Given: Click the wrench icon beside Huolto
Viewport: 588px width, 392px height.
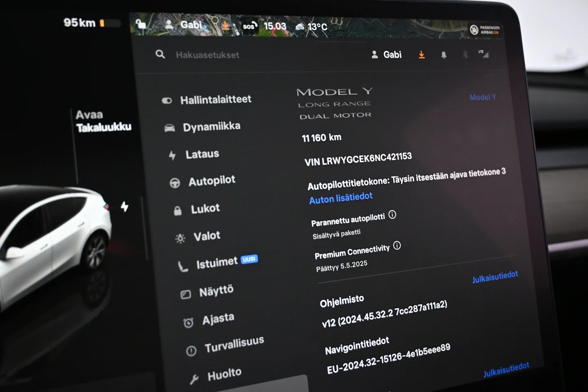Looking at the screenshot, I should (x=194, y=379).
